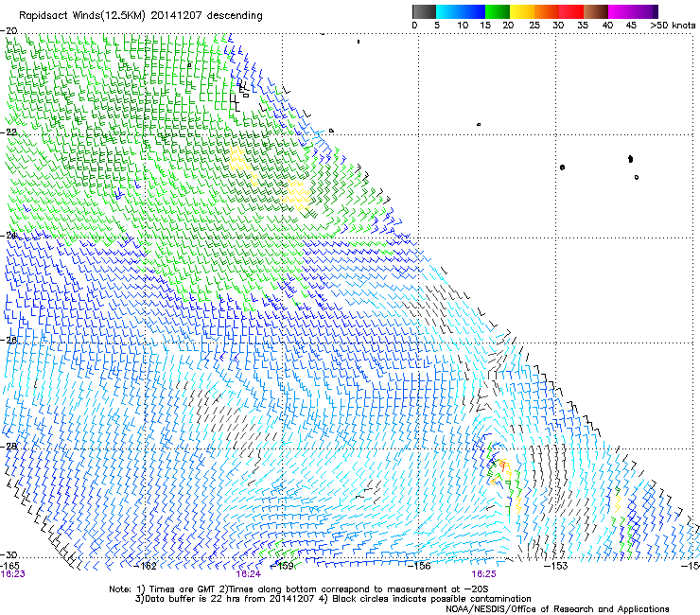Screen dimensions: 700x615
Task: Click the -153 longitude axis label
Action: pos(556,566)
